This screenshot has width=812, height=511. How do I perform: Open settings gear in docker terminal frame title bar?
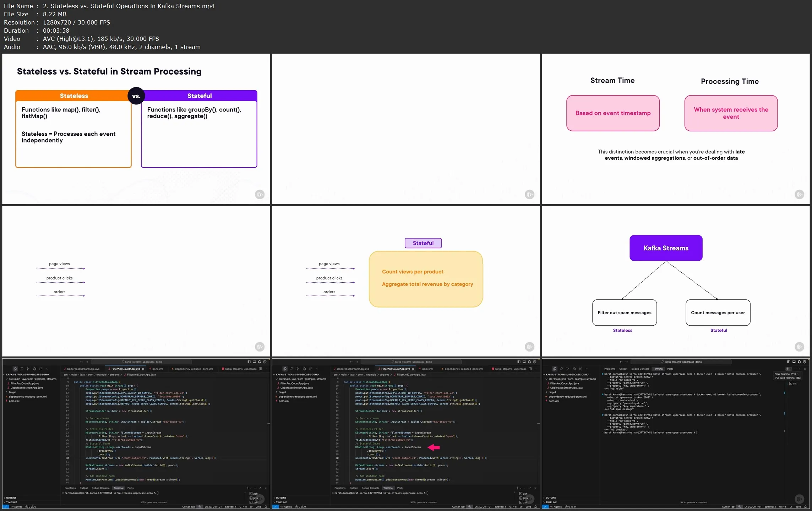(x=804, y=362)
